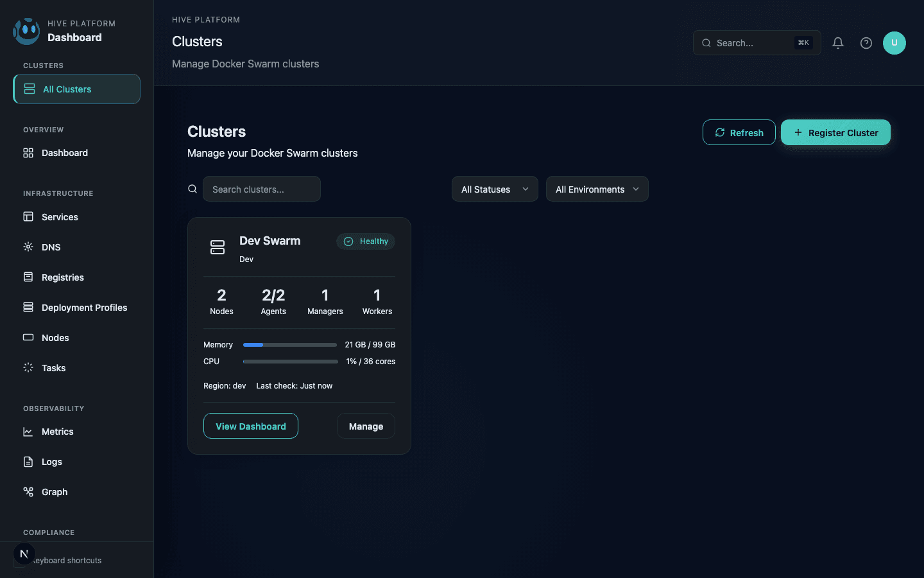Click inside the Search clusters field

coord(261,189)
